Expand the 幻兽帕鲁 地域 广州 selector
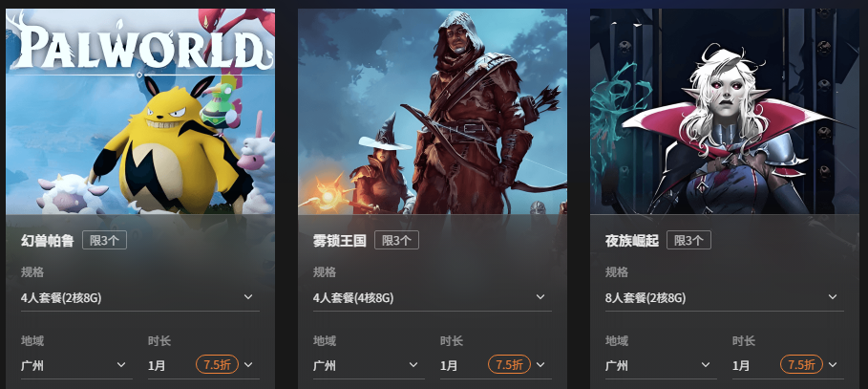868x389 pixels. click(x=76, y=366)
